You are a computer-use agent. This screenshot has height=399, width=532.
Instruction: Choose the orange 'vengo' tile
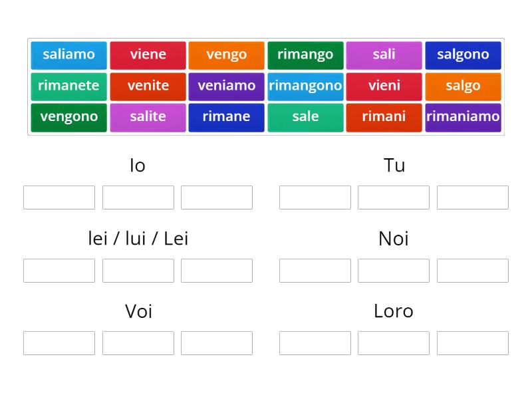point(227,55)
